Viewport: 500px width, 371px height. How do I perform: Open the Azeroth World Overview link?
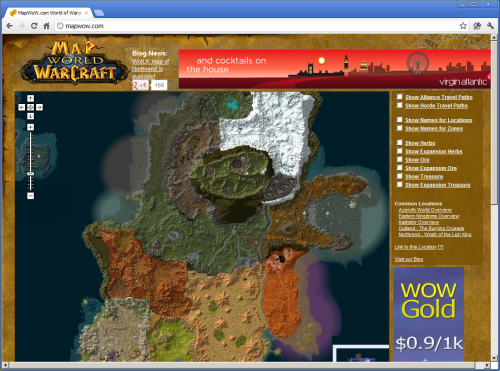tap(425, 210)
